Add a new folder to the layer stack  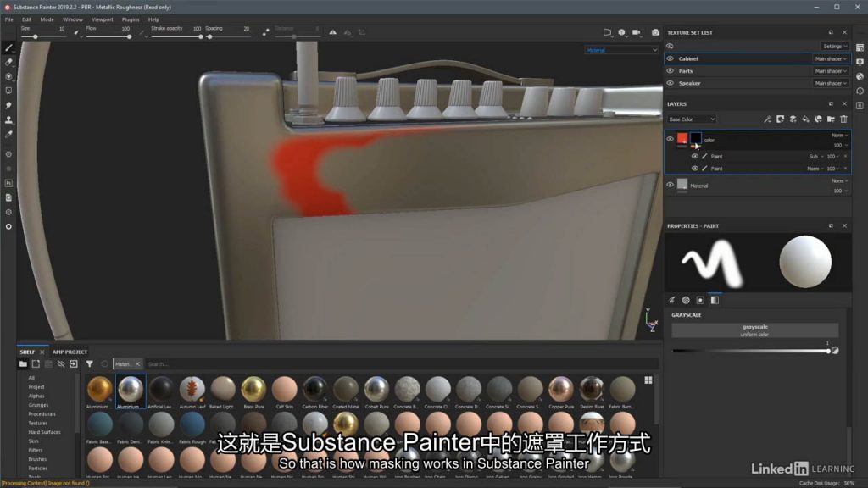(x=831, y=119)
